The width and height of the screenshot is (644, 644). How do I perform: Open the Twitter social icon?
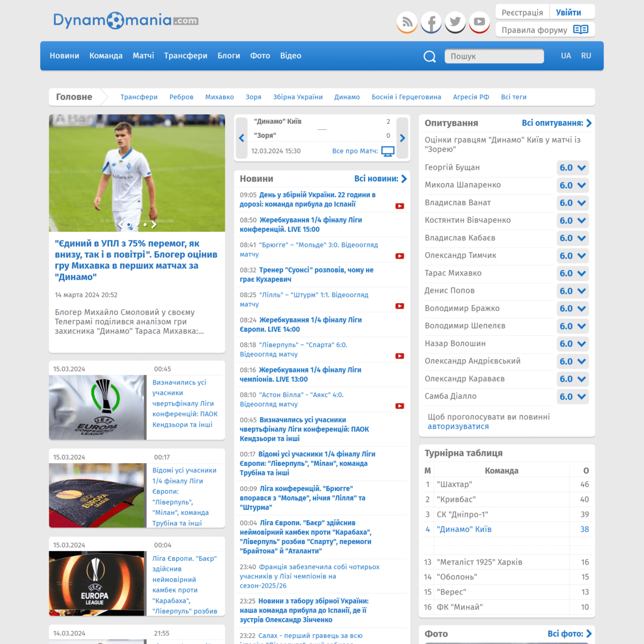[455, 22]
